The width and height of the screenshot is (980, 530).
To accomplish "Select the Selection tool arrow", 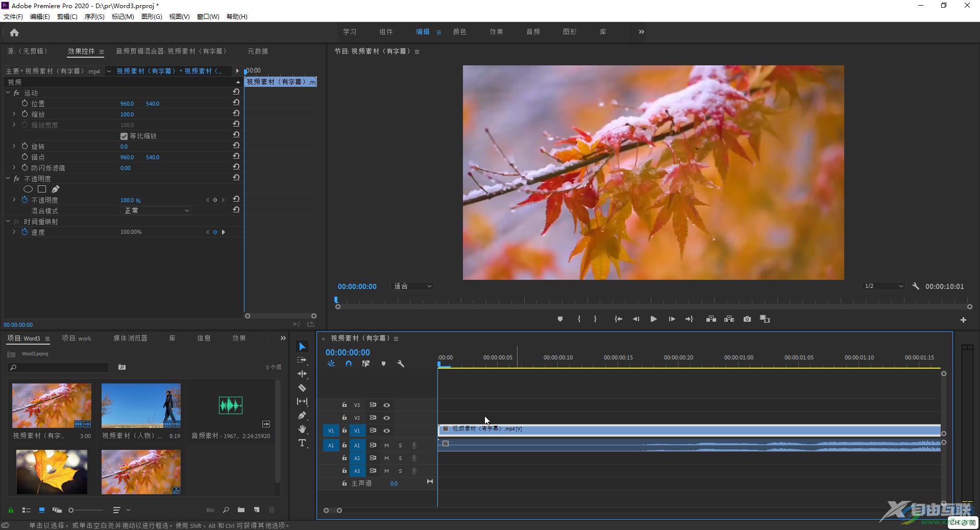I will (x=302, y=347).
